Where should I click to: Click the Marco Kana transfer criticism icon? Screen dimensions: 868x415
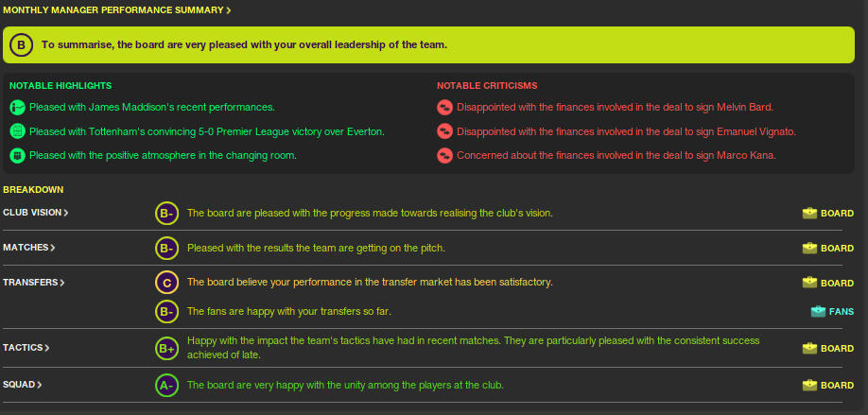(x=444, y=154)
